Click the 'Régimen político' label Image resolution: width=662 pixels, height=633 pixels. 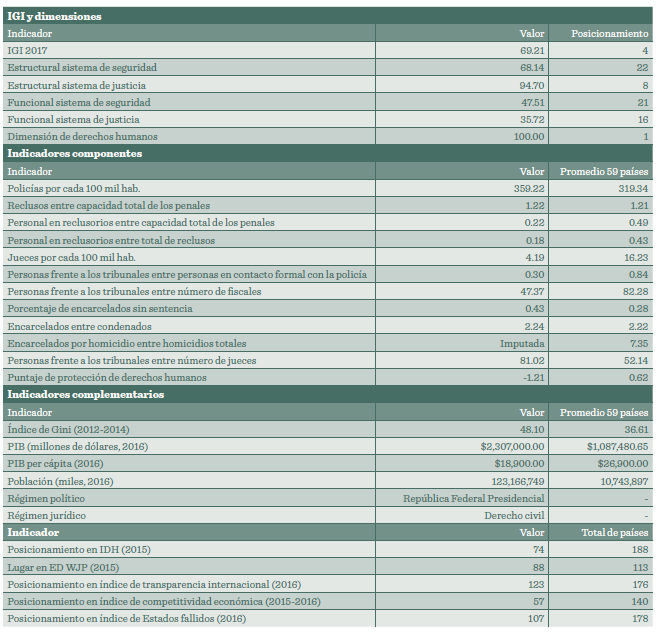point(46,498)
